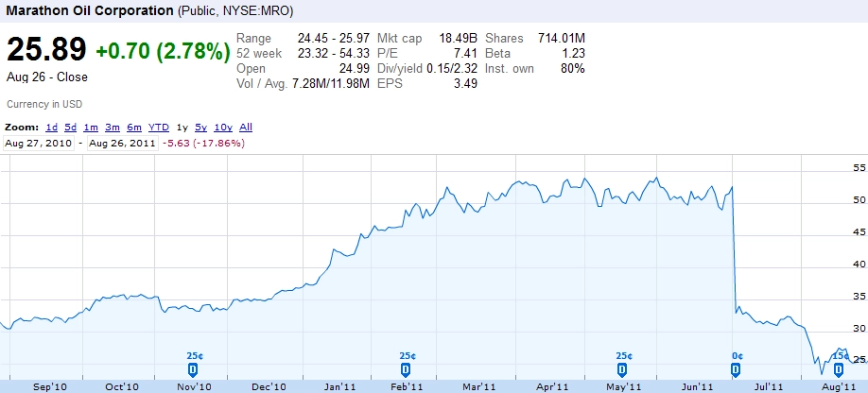The height and width of the screenshot is (393, 868).
Task: Click the Open value 24.99
Action: coord(355,69)
